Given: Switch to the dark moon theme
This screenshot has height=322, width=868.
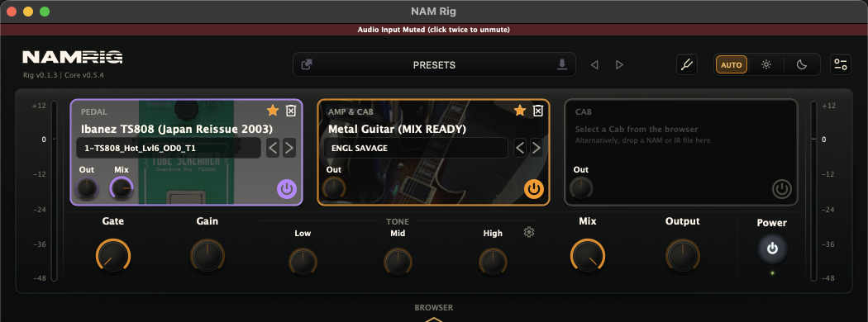Looking at the screenshot, I should tap(802, 64).
